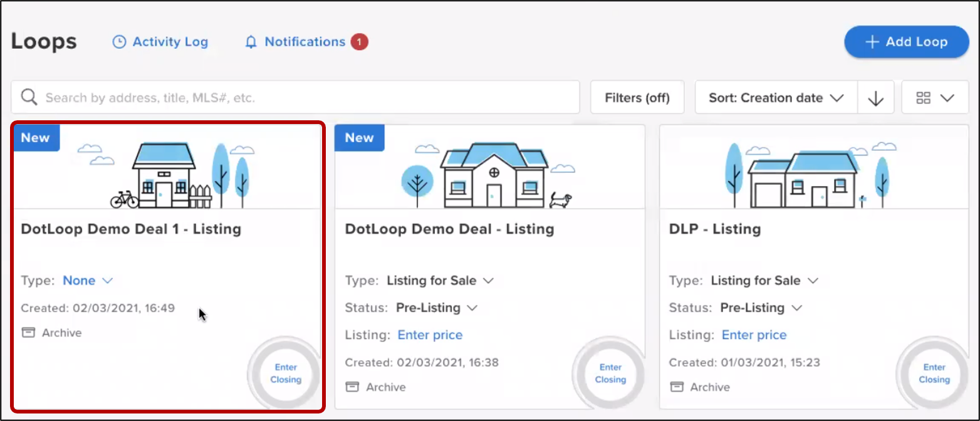Open the Activity Log

pyautogui.click(x=160, y=42)
